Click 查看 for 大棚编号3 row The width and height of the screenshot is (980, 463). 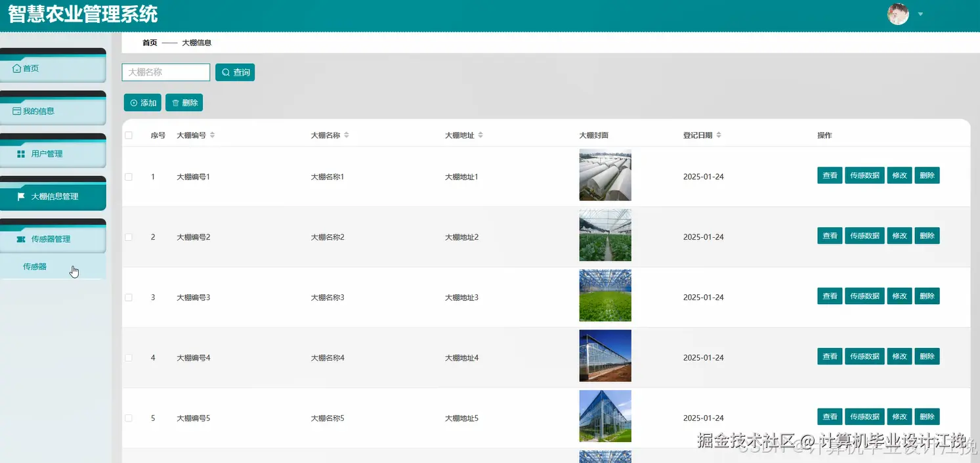click(x=830, y=296)
